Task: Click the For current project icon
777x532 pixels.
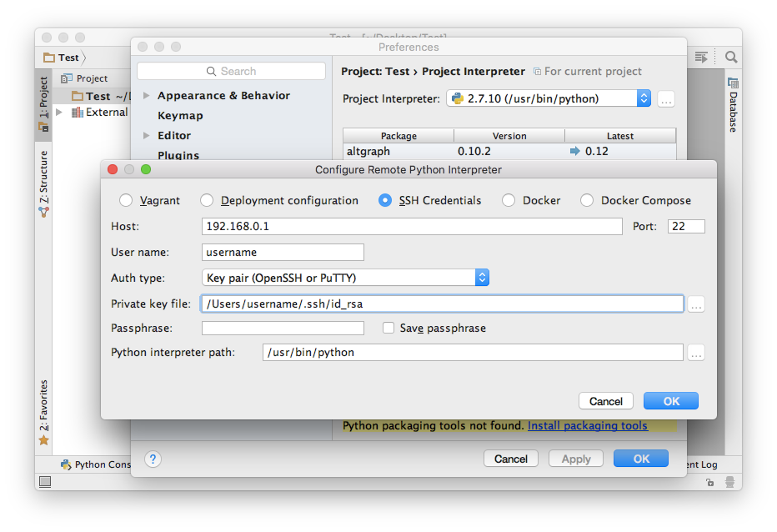Action: pos(537,72)
